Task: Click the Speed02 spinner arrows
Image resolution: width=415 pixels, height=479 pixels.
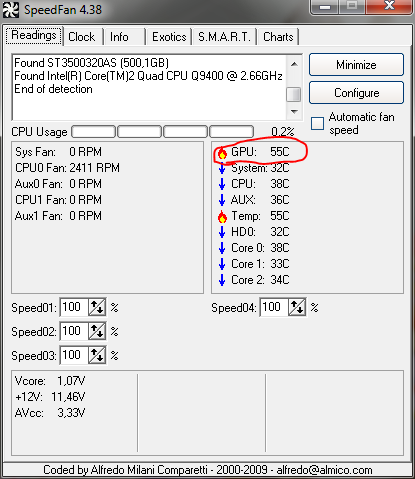Action: [97, 331]
